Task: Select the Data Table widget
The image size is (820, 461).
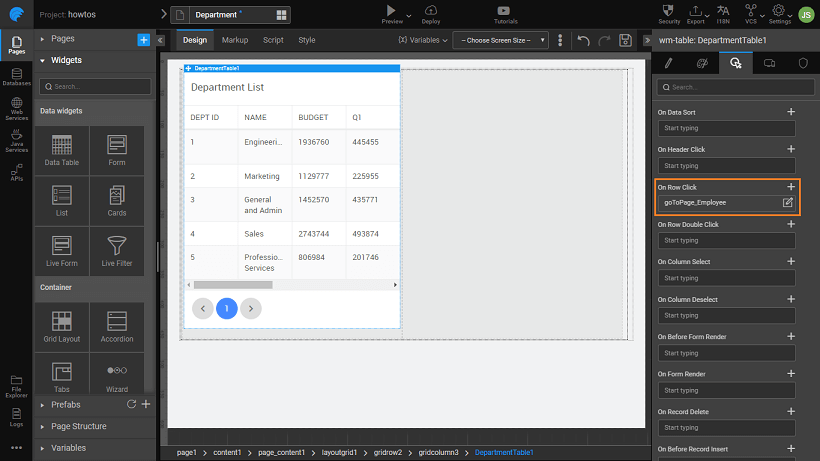Action: click(x=61, y=152)
